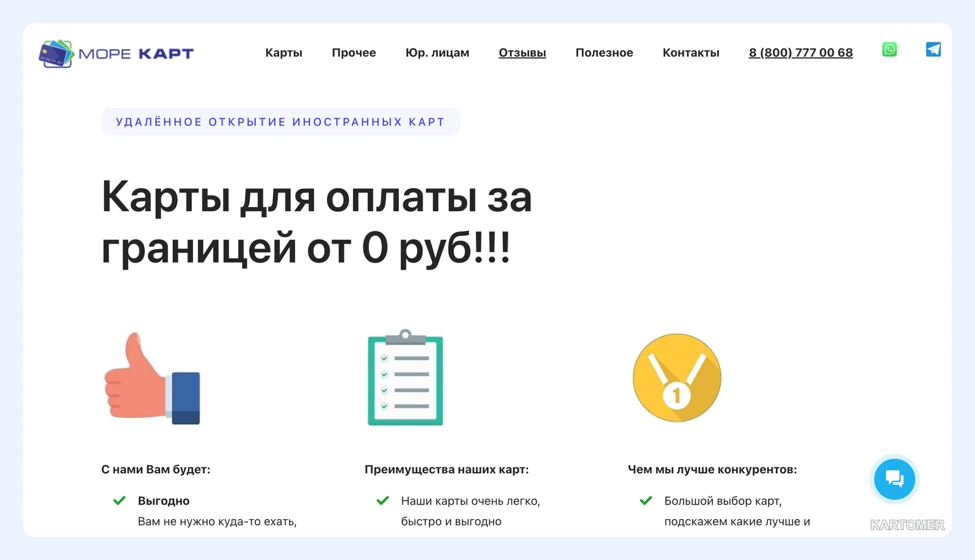Go to Контакты page
Viewport: 975px width, 560px height.
click(x=691, y=53)
